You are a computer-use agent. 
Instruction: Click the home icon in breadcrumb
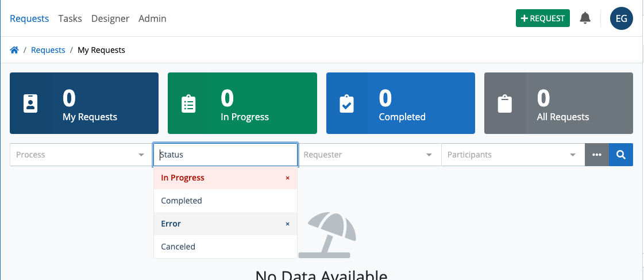(14, 50)
